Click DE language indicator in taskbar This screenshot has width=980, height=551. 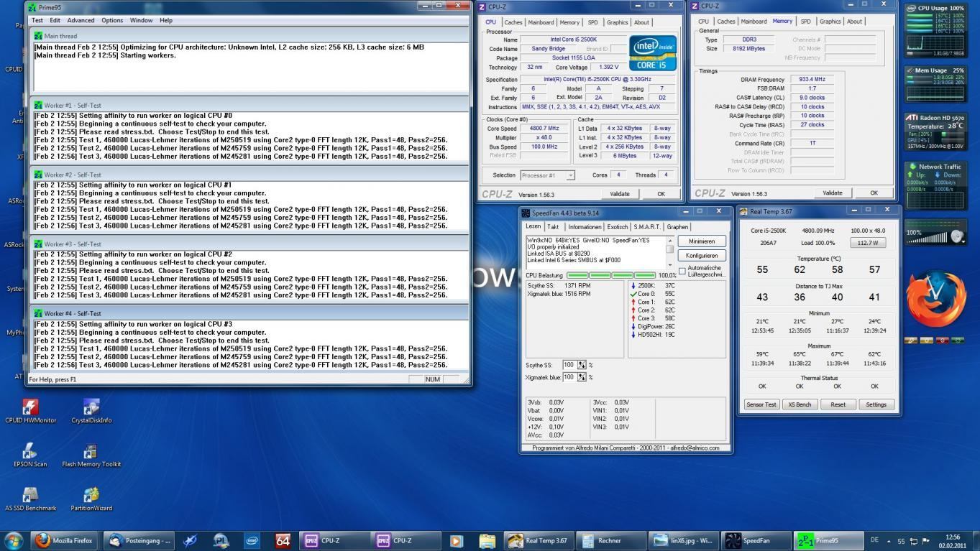[875, 540]
